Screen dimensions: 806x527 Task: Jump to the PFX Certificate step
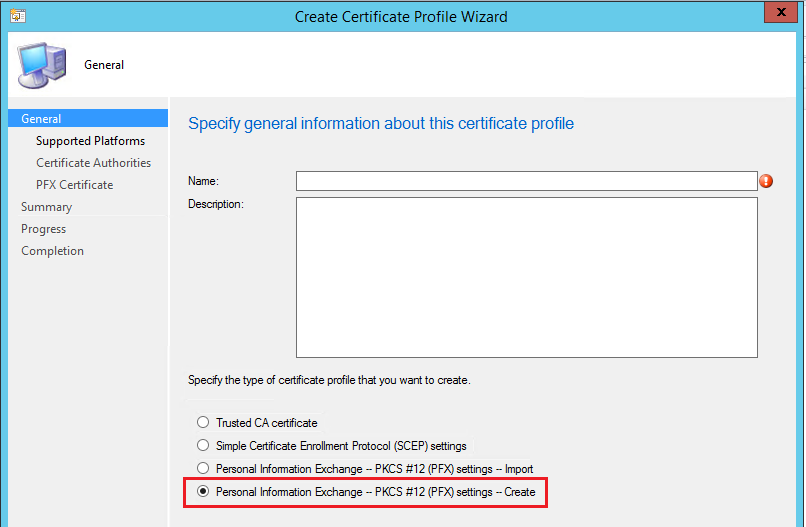74,185
